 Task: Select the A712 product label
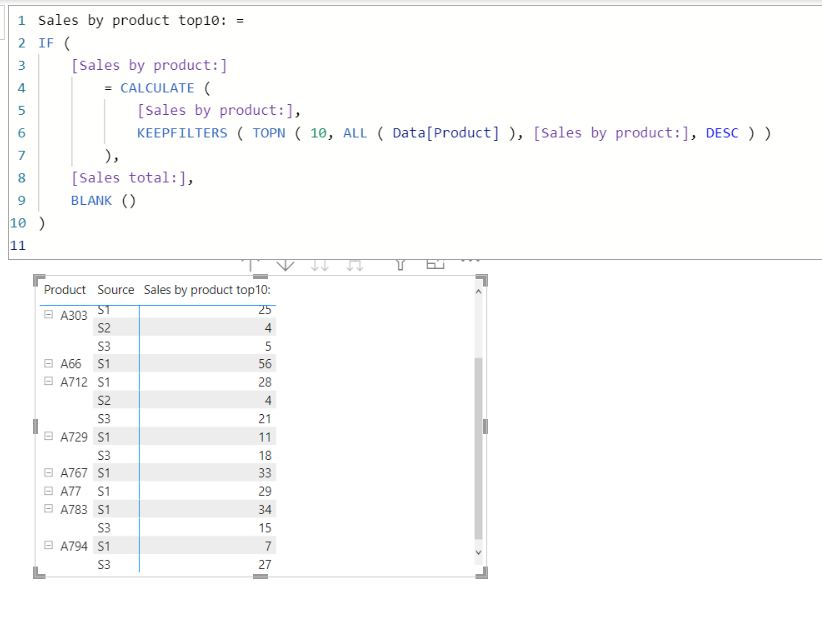click(x=73, y=382)
